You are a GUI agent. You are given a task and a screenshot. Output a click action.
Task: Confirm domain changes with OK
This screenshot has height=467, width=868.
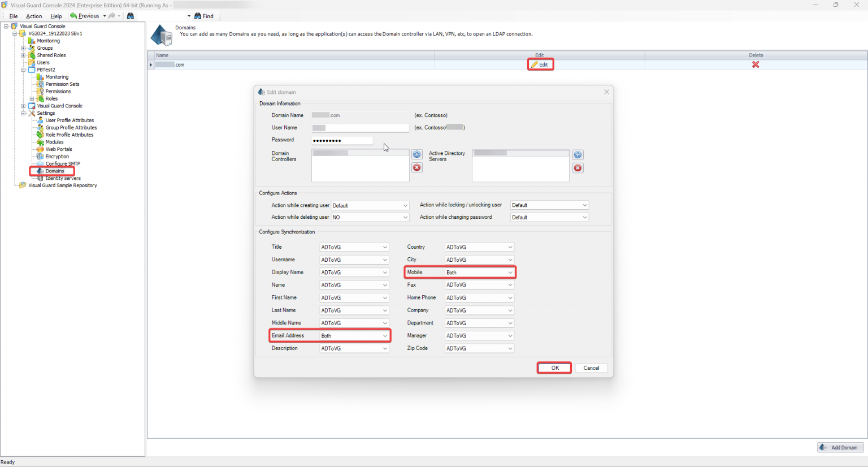554,367
